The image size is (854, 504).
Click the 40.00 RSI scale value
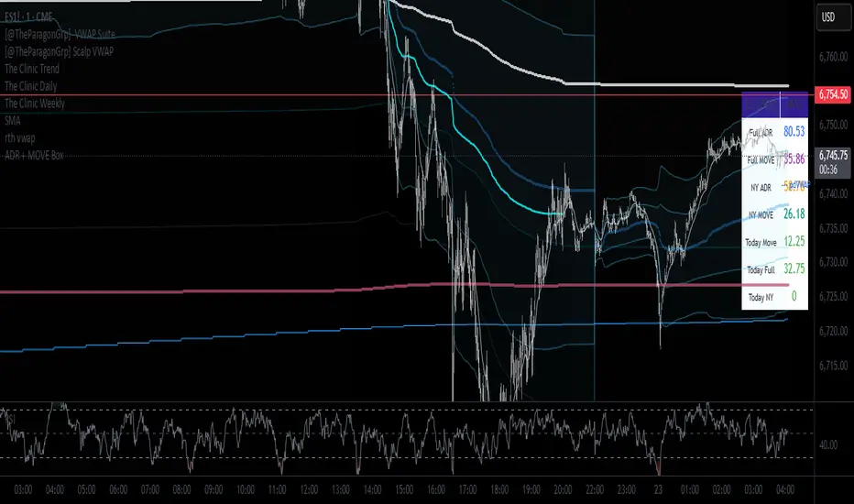828,444
